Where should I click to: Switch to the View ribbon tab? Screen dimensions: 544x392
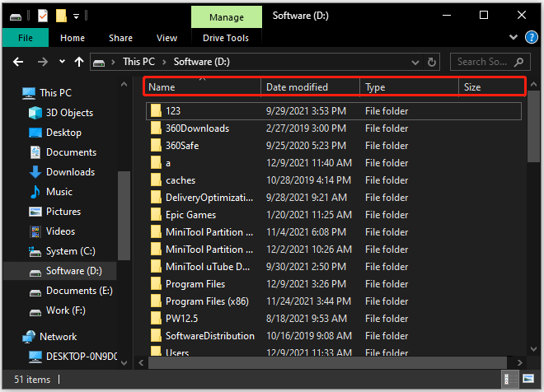tap(166, 38)
